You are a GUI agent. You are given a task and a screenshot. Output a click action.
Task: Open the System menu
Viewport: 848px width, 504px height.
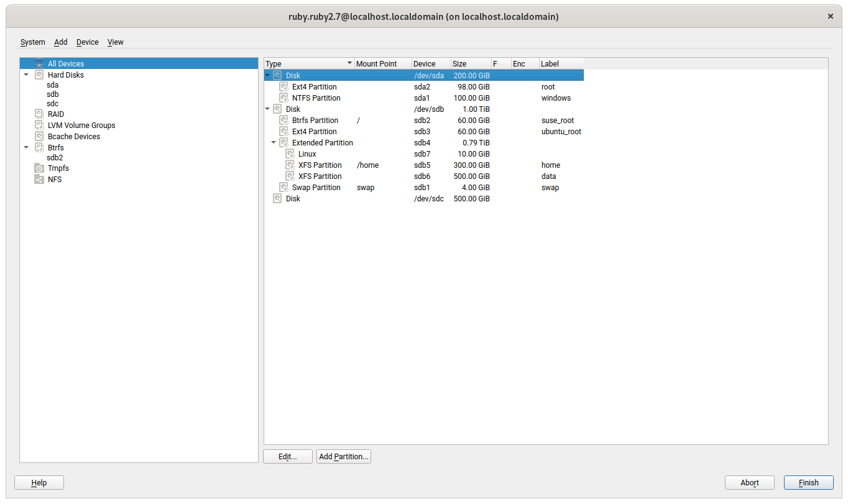pos(32,42)
